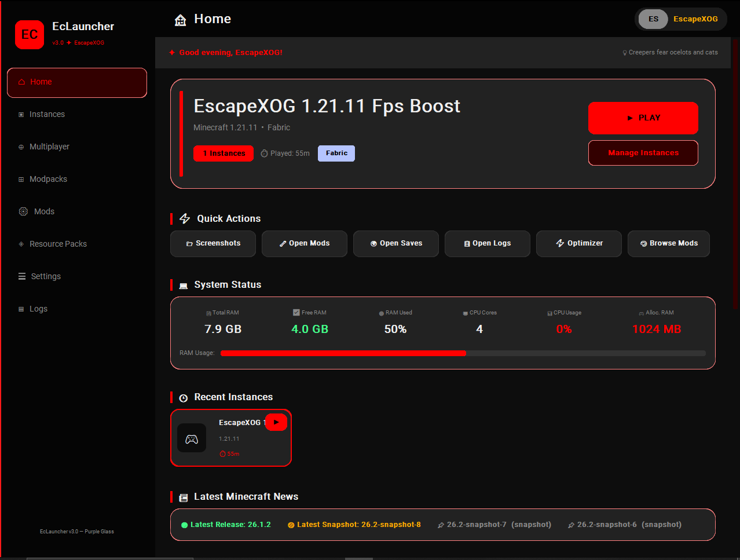This screenshot has height=560, width=740.
Task: Launch the game with the PLAY button
Action: coord(643,118)
